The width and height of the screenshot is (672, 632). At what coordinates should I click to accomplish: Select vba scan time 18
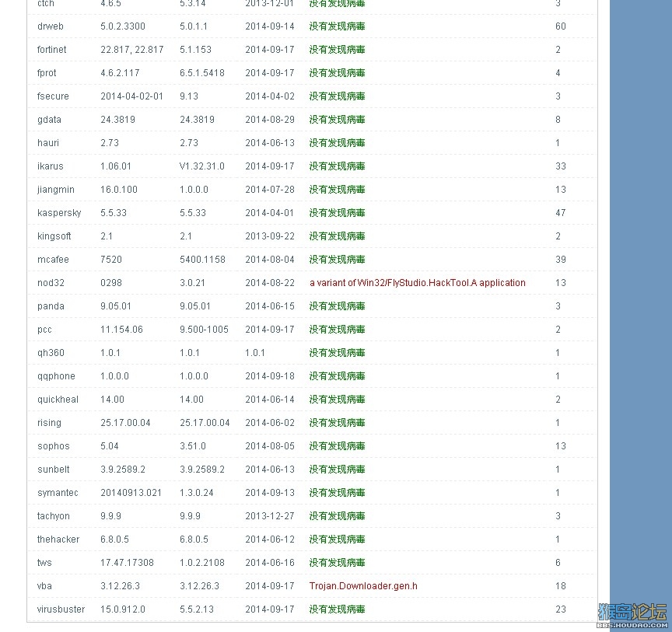pos(561,586)
